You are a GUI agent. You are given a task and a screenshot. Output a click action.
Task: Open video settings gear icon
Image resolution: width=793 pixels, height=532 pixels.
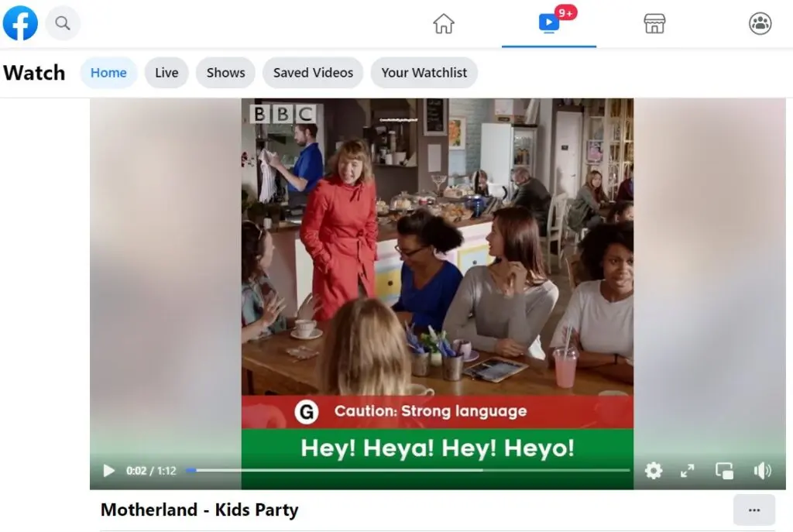pyautogui.click(x=654, y=471)
